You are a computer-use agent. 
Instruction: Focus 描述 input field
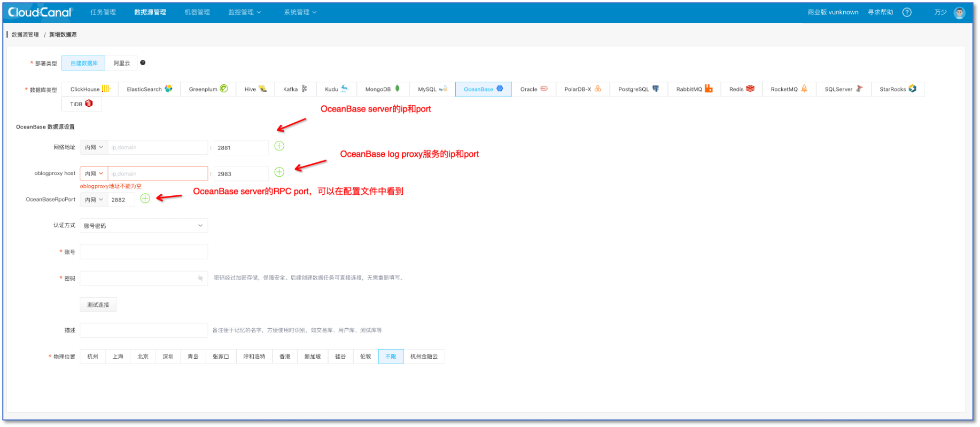(x=144, y=330)
